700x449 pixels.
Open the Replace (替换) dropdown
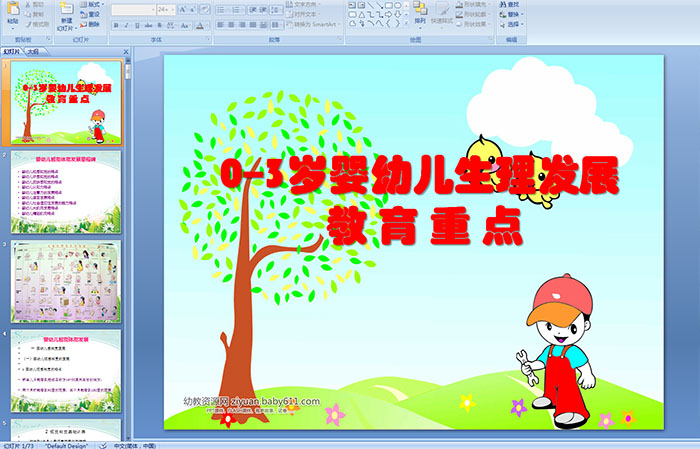(x=512, y=14)
